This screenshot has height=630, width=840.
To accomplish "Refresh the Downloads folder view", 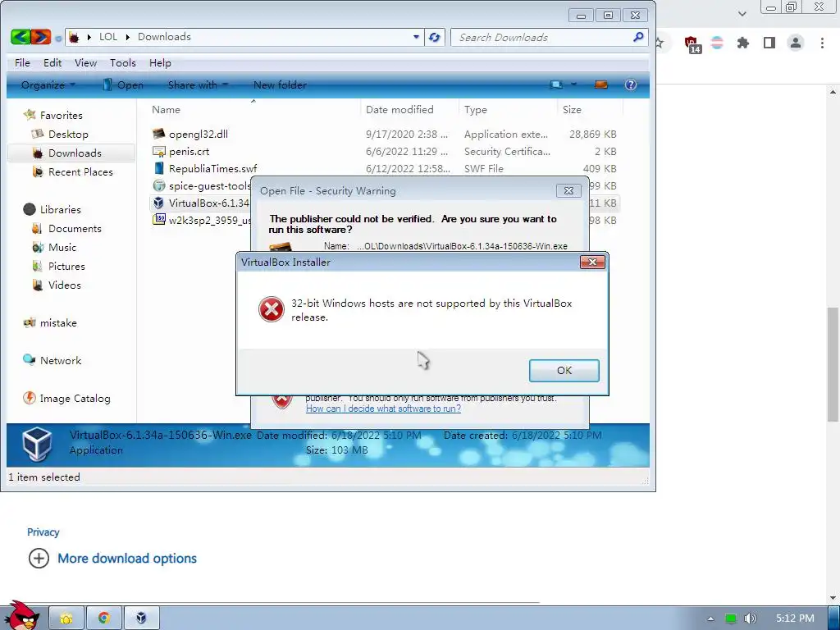I will pyautogui.click(x=435, y=37).
